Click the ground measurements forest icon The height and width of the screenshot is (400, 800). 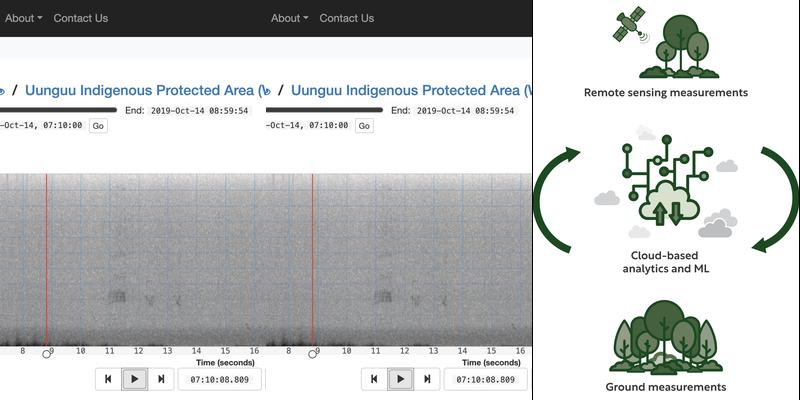point(665,340)
